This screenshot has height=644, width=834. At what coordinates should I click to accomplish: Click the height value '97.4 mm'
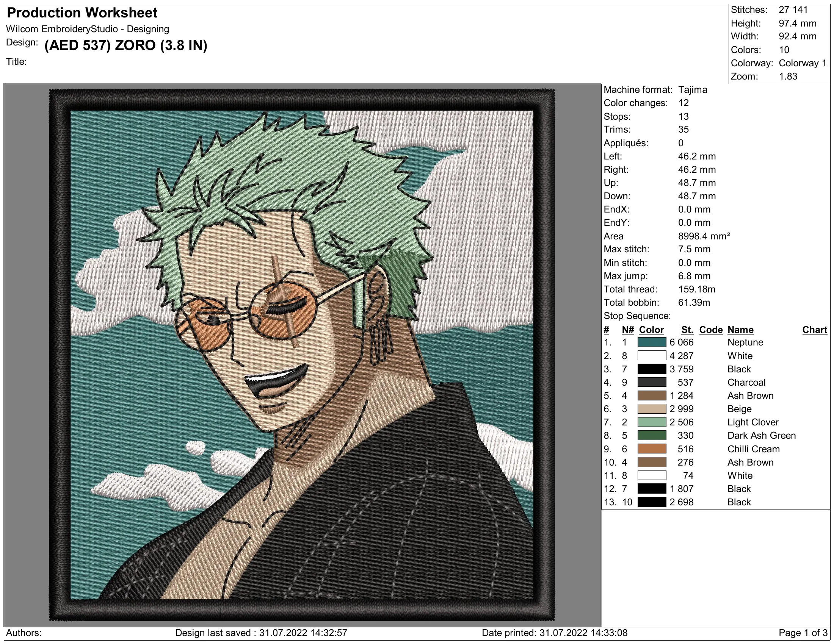coord(797,23)
